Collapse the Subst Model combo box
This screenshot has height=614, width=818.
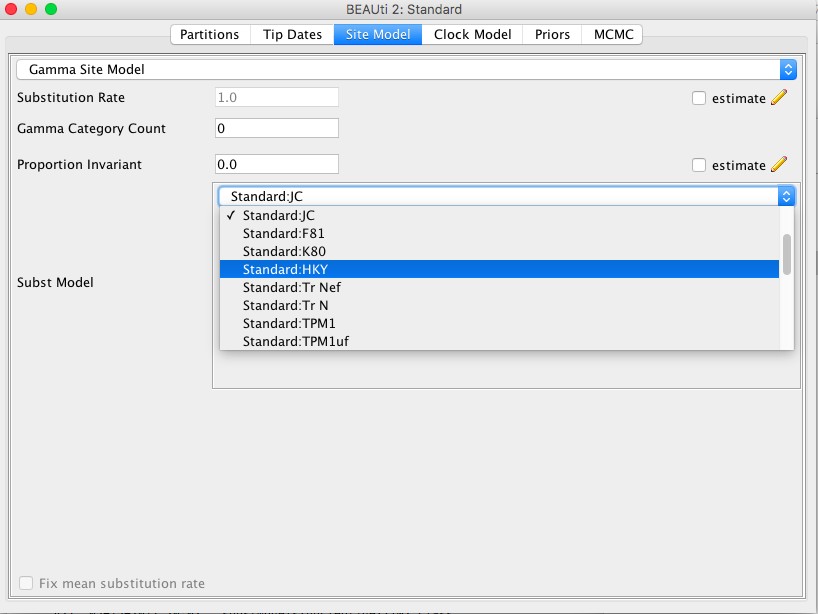(507, 196)
